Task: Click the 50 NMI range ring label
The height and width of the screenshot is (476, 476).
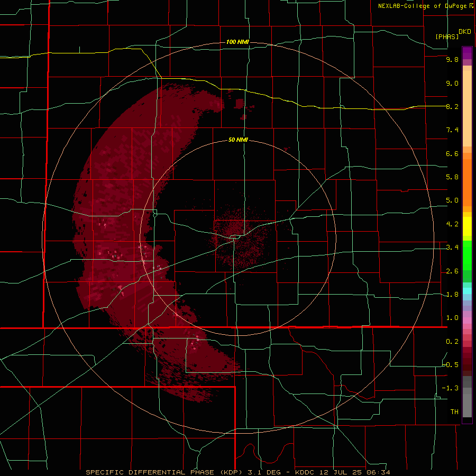Action: click(x=238, y=140)
